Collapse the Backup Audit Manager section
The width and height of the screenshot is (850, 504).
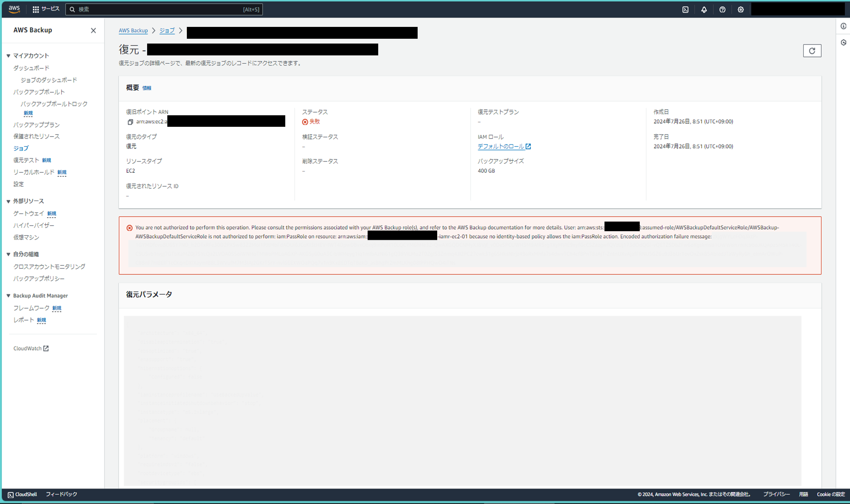9,296
